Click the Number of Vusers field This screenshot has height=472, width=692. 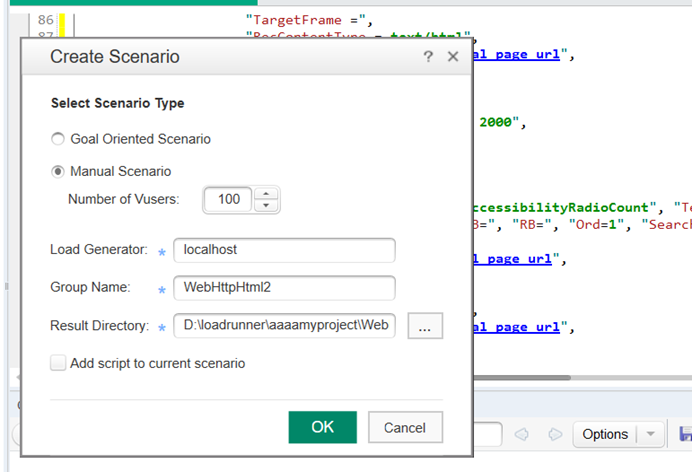tap(229, 199)
